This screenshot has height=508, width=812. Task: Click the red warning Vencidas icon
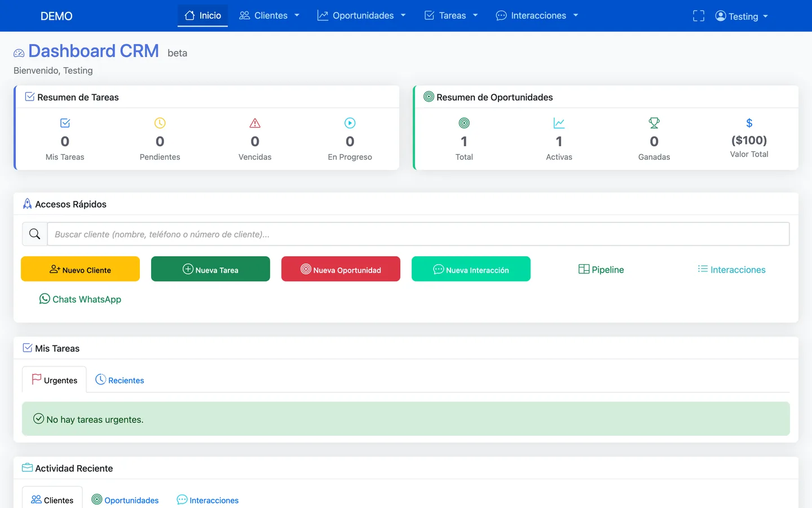[x=255, y=123]
